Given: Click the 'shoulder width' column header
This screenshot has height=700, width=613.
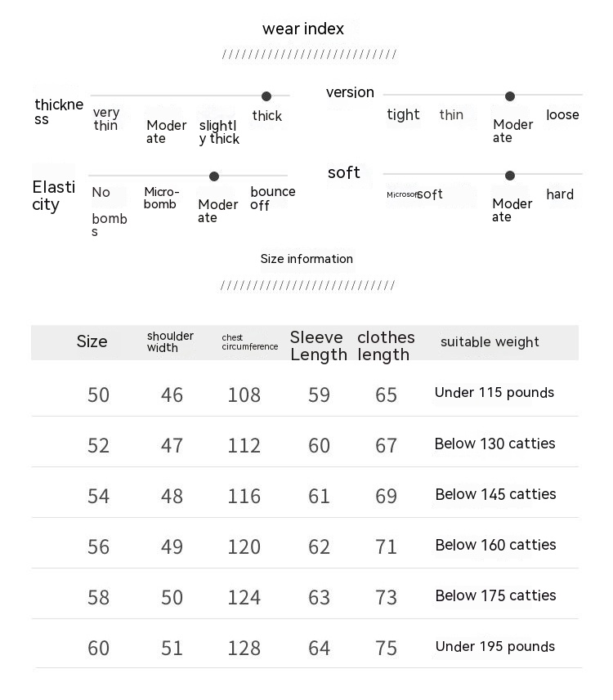Looking at the screenshot, I should tap(170, 342).
